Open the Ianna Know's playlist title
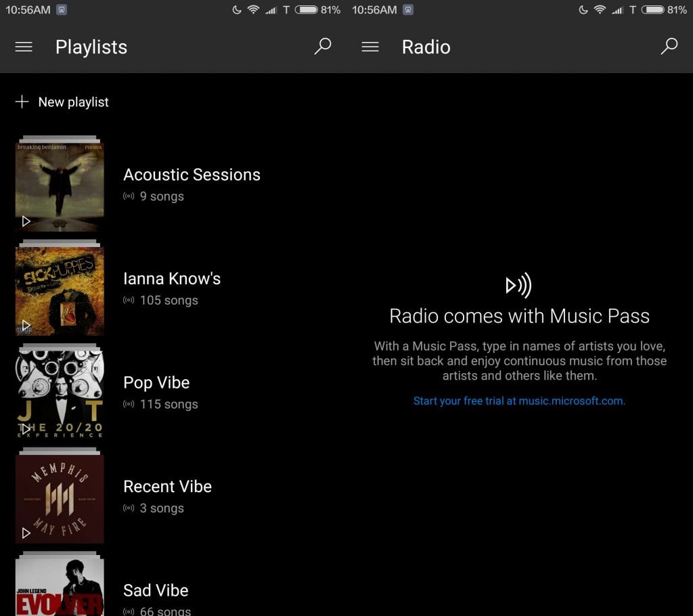Image resolution: width=693 pixels, height=616 pixels. point(172,279)
